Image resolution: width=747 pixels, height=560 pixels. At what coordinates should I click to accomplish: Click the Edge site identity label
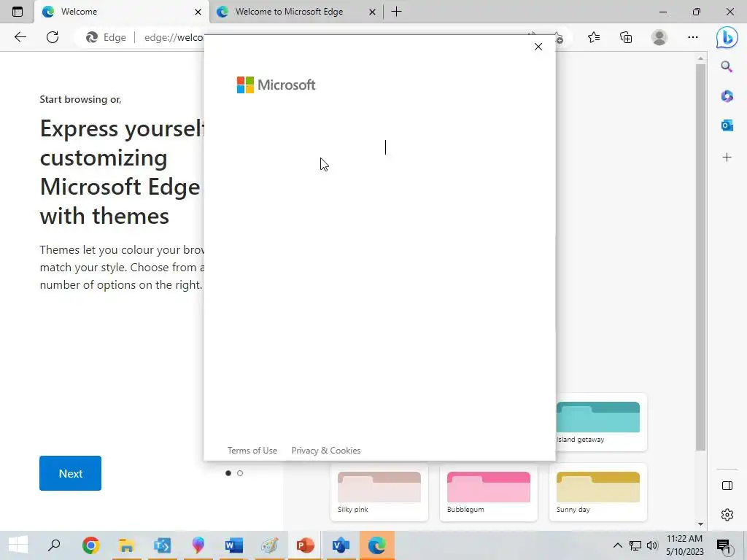click(106, 38)
